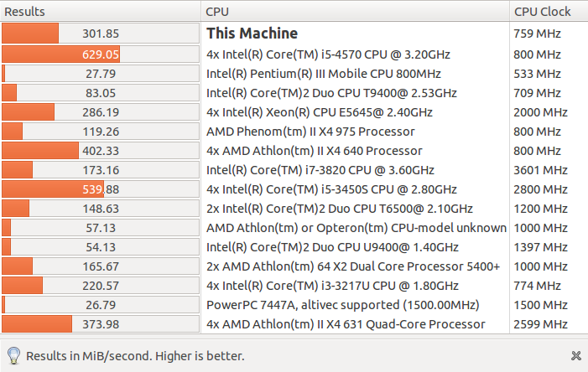The image size is (588, 372).
Task: Select the PowerPC 7447A row
Action: click(294, 305)
